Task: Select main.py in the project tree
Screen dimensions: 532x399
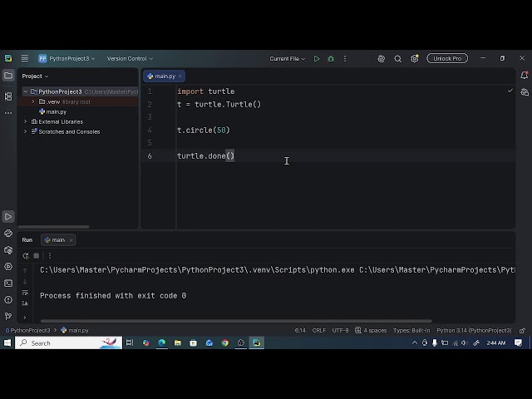Action: tap(53, 111)
